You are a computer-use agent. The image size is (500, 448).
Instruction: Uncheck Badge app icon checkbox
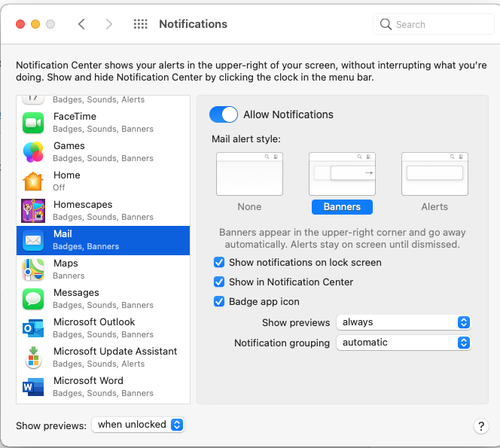point(219,301)
